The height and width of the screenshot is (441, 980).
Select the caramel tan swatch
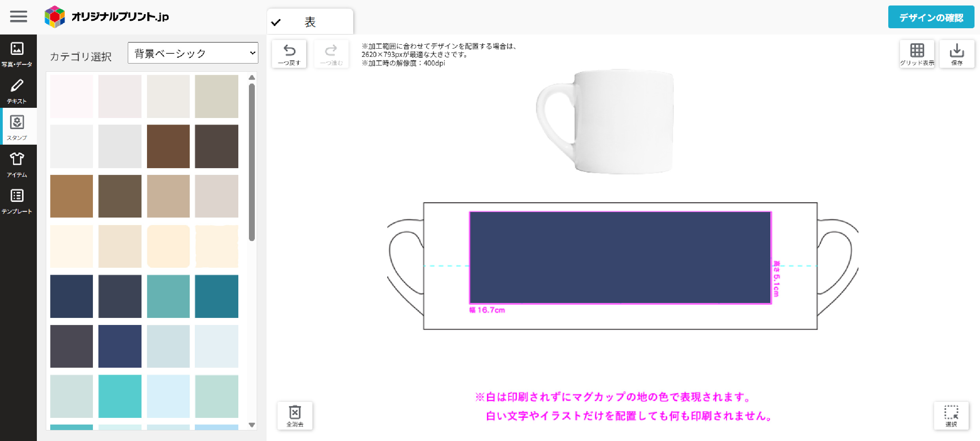(x=71, y=196)
